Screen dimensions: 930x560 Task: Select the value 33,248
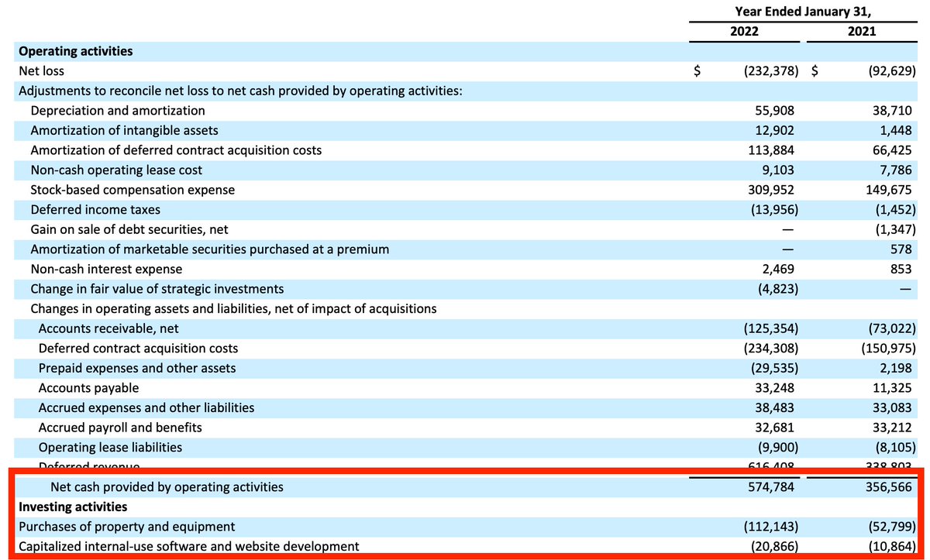774,388
